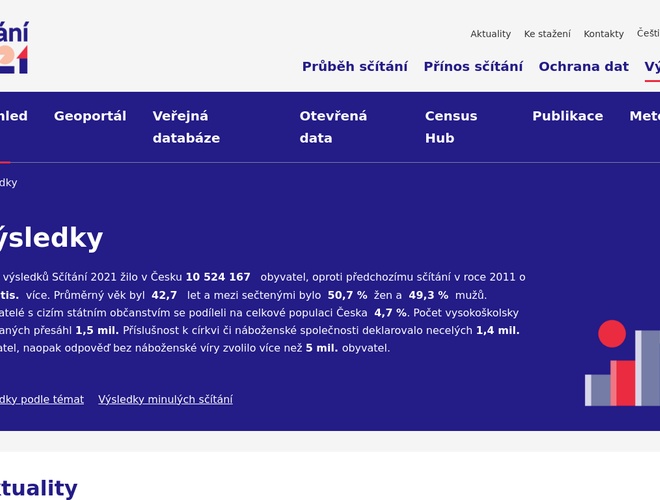
Task: Open the Ke stažení downloads link
Action: tap(547, 34)
